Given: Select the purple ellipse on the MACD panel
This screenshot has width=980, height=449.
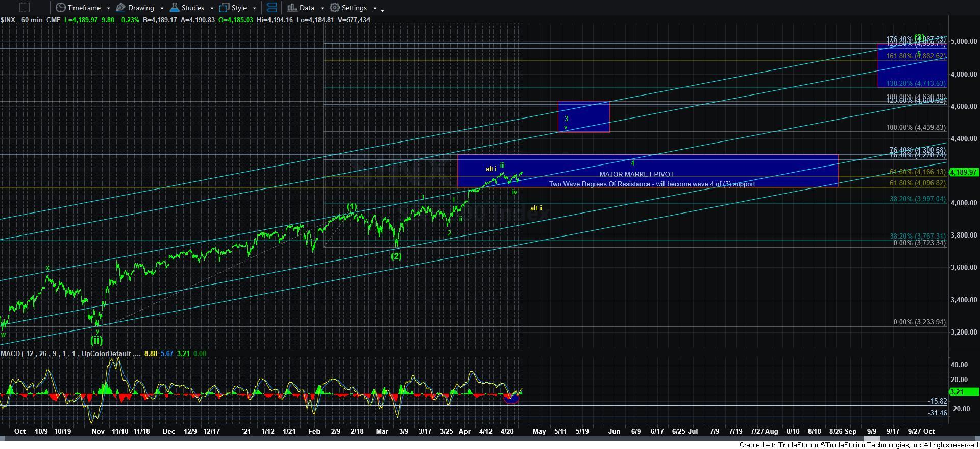Looking at the screenshot, I should (511, 398).
